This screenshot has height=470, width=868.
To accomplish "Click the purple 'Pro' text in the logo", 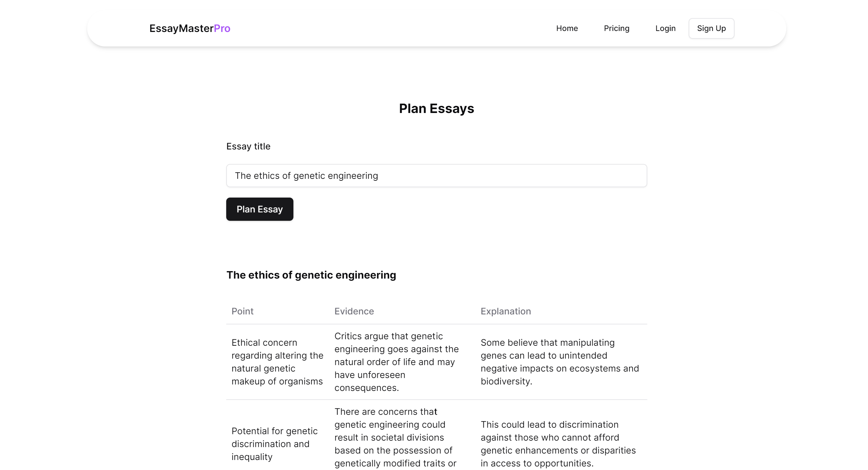I will point(222,28).
